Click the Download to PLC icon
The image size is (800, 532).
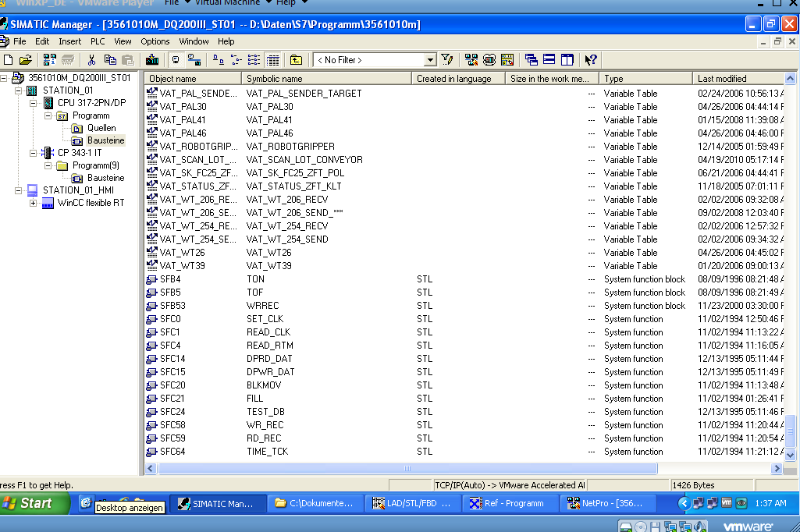(152, 60)
